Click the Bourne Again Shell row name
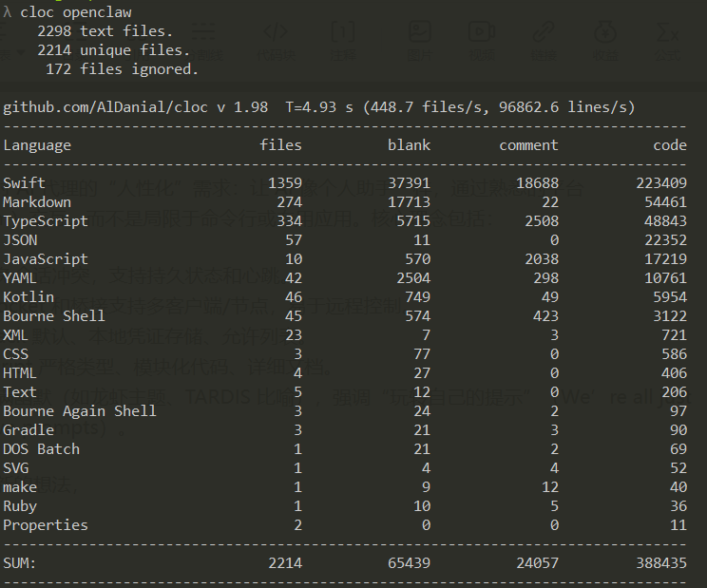The height and width of the screenshot is (588, 707). [x=80, y=411]
